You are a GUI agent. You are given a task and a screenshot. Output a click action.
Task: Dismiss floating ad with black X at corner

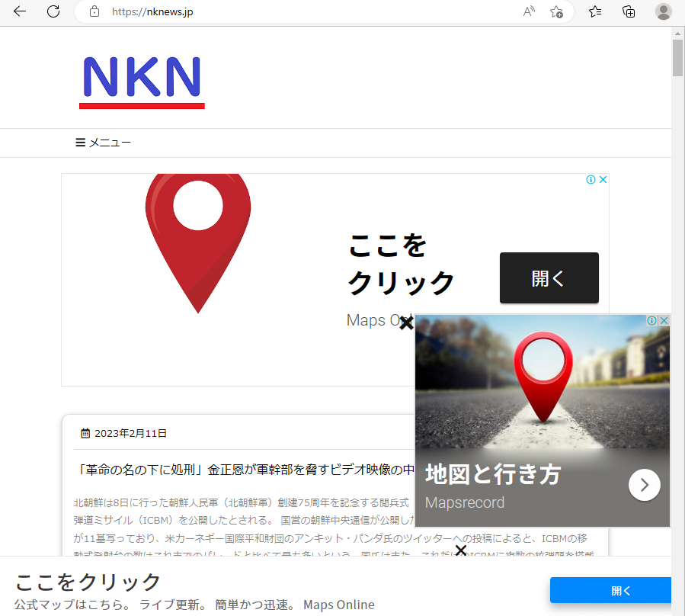407,323
